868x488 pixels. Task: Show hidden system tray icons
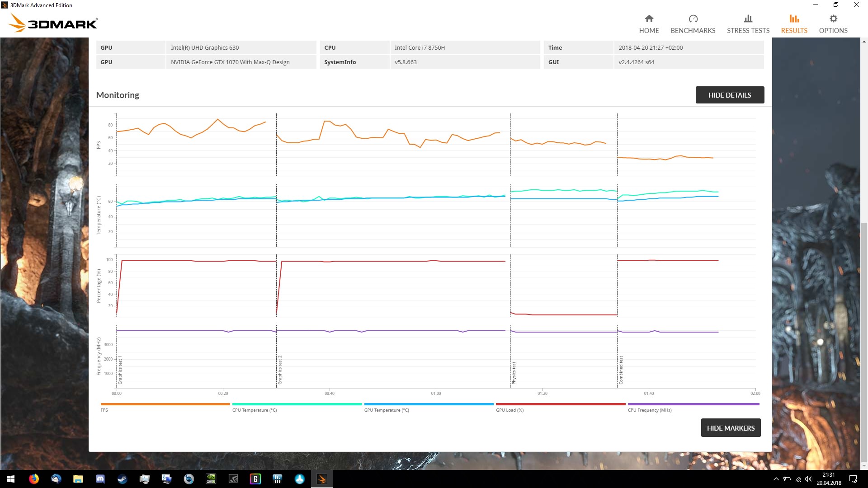pyautogui.click(x=776, y=479)
